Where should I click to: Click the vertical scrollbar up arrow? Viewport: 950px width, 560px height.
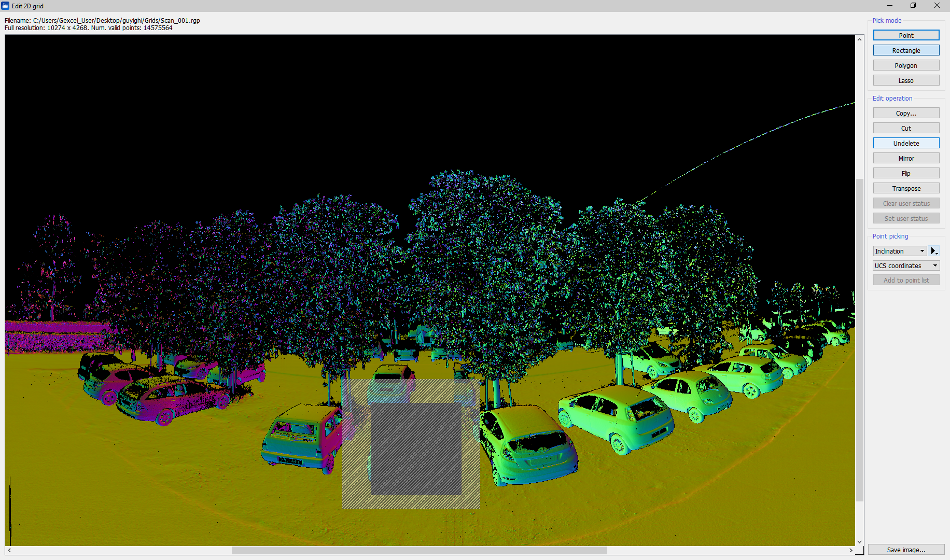click(859, 39)
